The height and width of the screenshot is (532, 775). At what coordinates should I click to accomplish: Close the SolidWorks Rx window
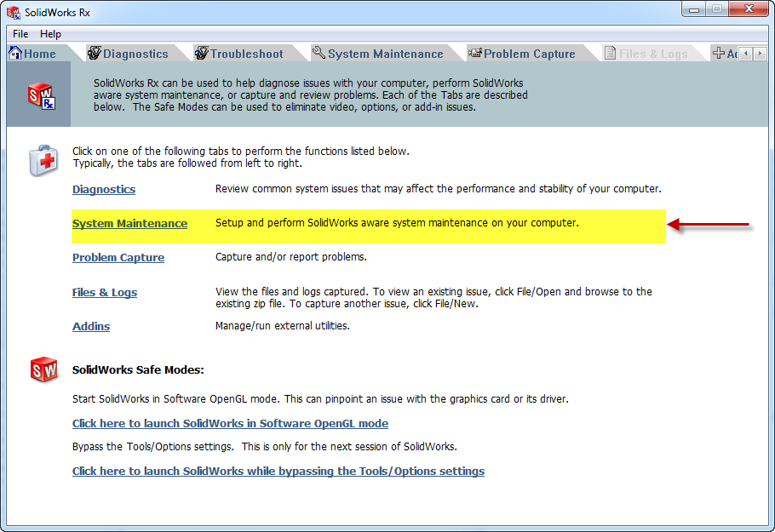(749, 9)
